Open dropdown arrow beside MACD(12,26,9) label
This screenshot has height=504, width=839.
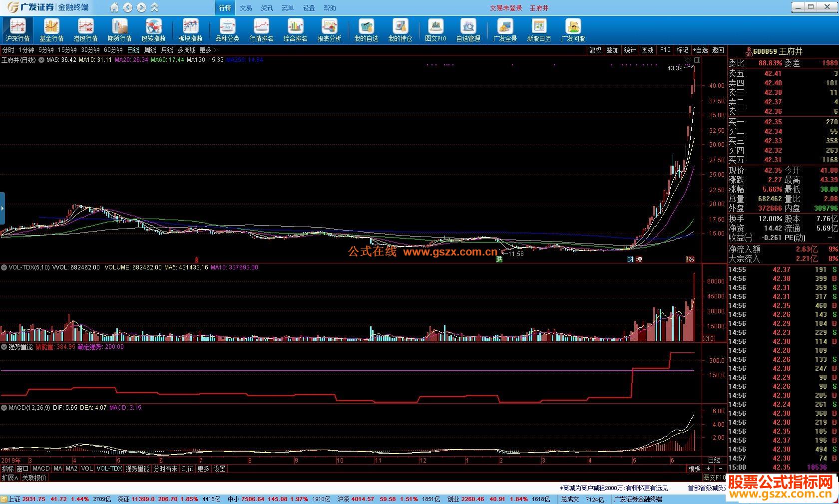(4, 408)
